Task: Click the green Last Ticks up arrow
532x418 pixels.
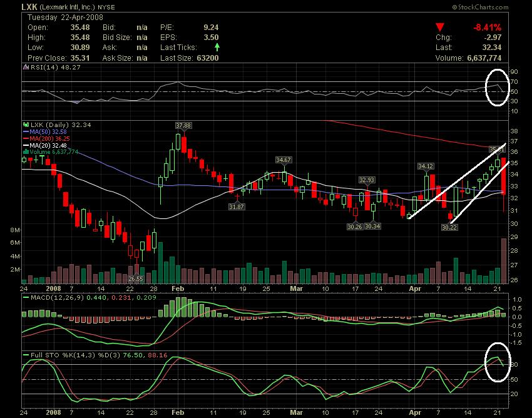Action: click(x=217, y=47)
